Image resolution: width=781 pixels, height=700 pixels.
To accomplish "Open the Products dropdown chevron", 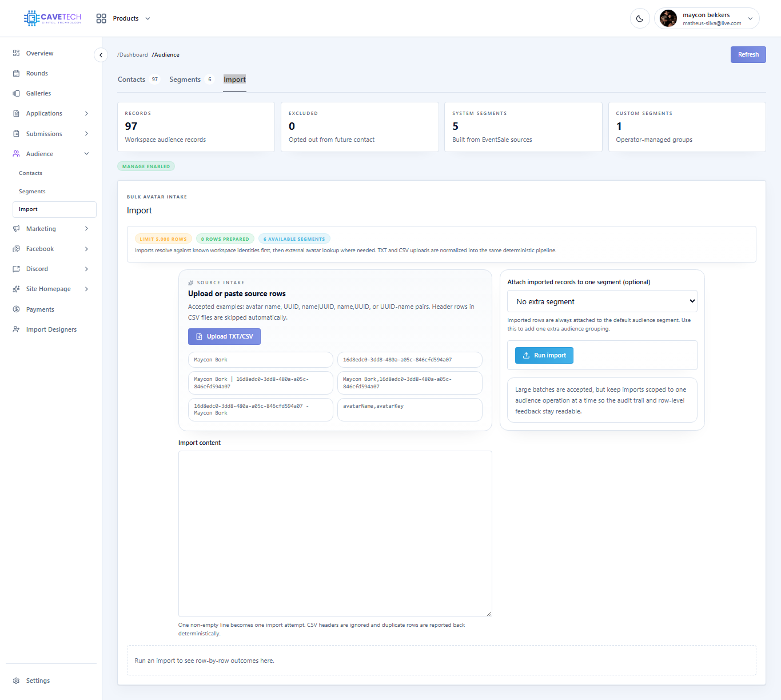I will 148,18.
